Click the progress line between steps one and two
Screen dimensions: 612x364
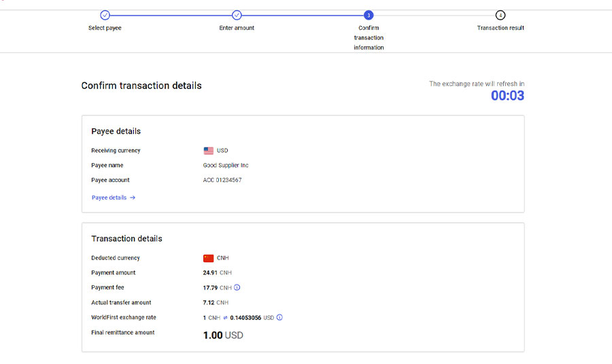point(171,15)
